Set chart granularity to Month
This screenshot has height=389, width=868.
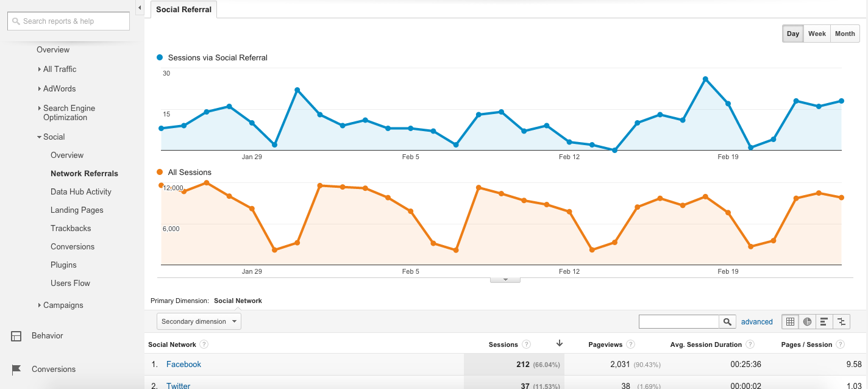coord(845,34)
